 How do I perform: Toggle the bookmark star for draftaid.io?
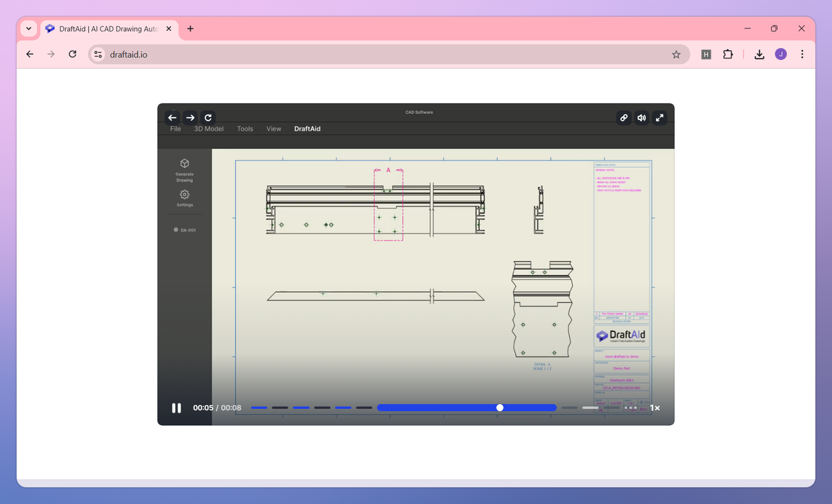[x=676, y=53]
